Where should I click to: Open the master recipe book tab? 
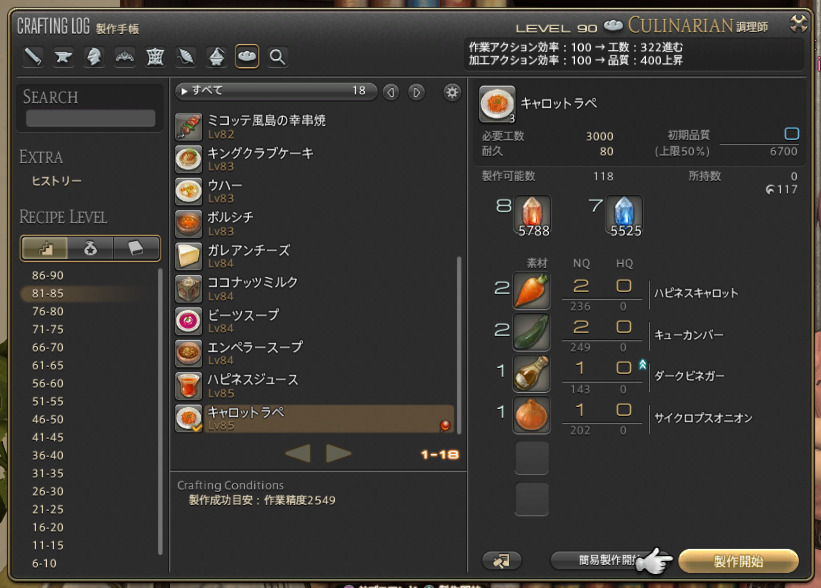(136, 247)
